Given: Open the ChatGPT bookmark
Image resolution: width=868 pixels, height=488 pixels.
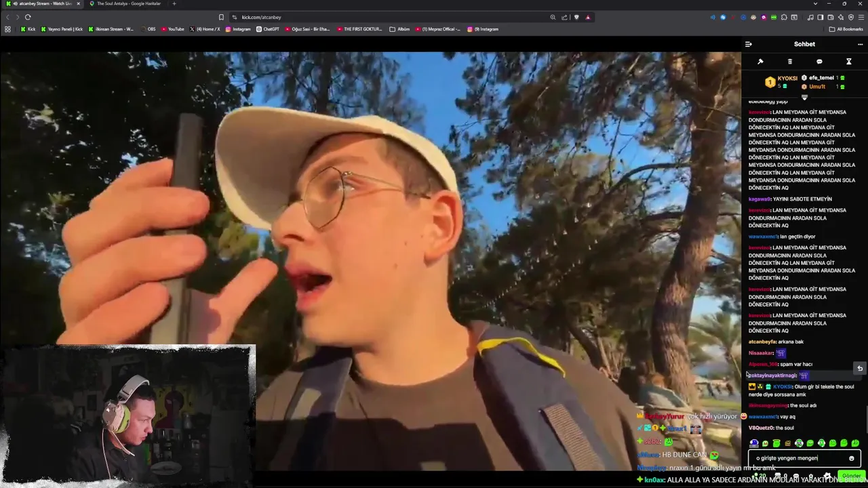Looking at the screenshot, I should point(268,29).
